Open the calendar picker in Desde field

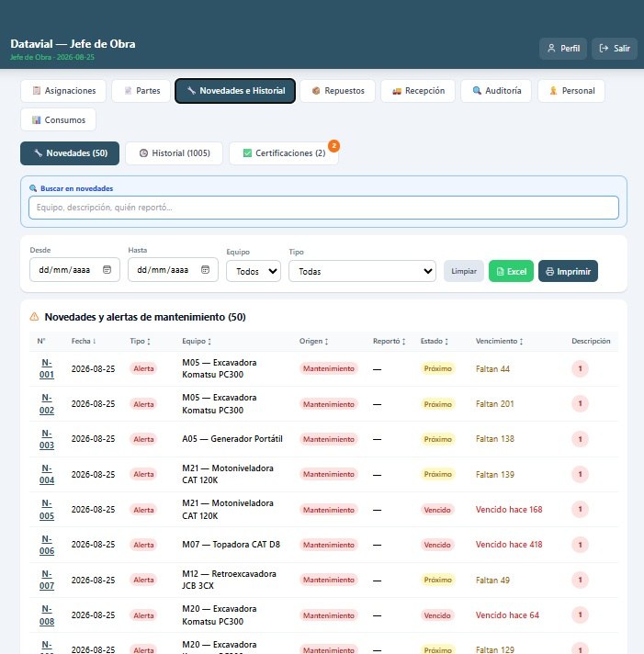pos(107,270)
